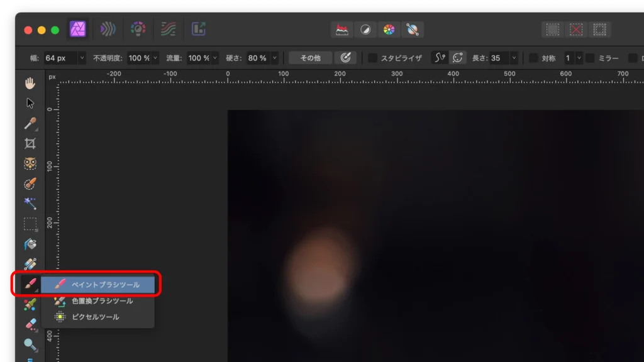Image resolution: width=644 pixels, height=362 pixels.
Task: Select the Zoom magnifier tool
Action: pos(30,344)
